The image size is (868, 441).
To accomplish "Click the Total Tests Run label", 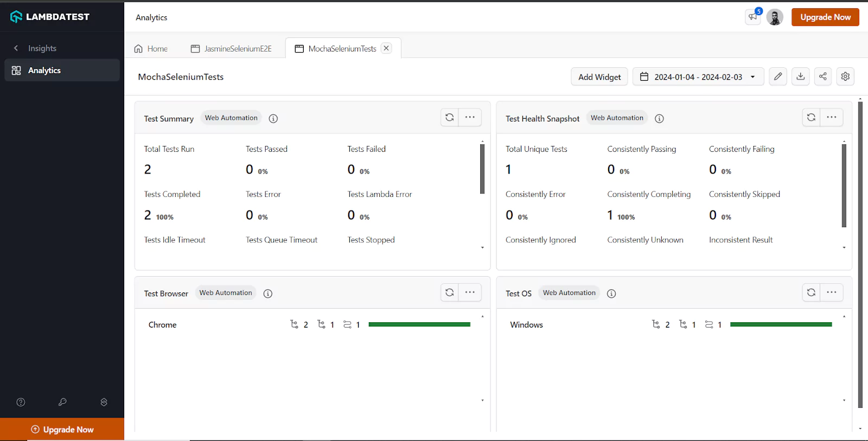I will 169,149.
